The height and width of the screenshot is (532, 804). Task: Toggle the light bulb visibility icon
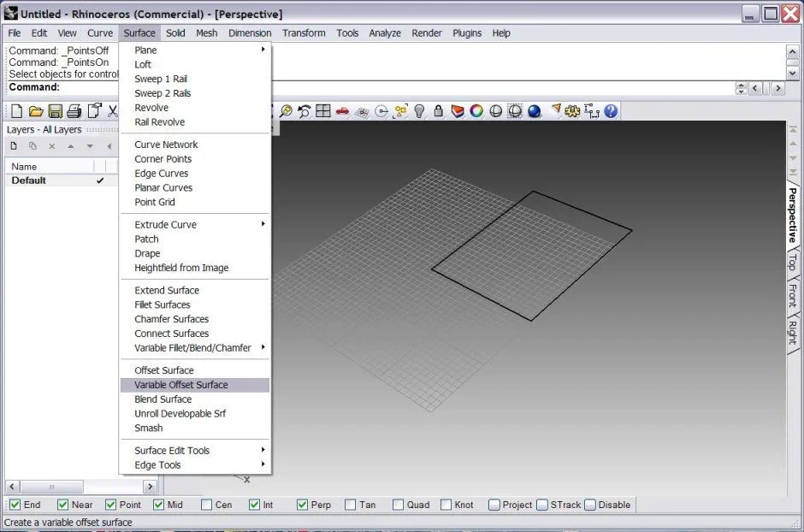(419, 110)
